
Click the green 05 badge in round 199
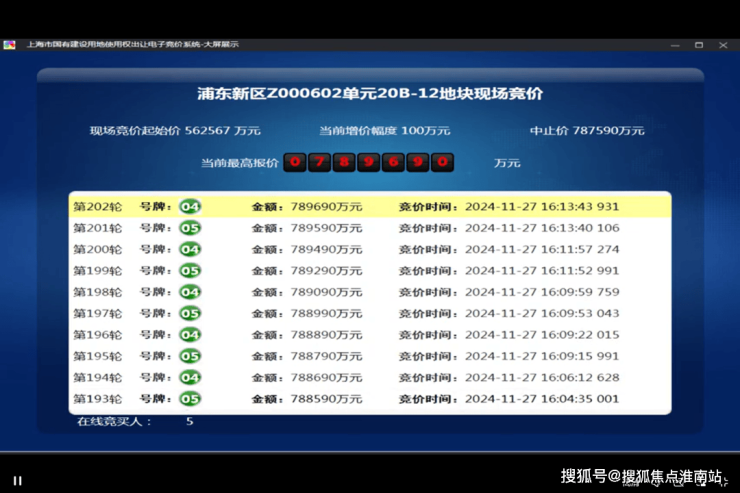(190, 271)
